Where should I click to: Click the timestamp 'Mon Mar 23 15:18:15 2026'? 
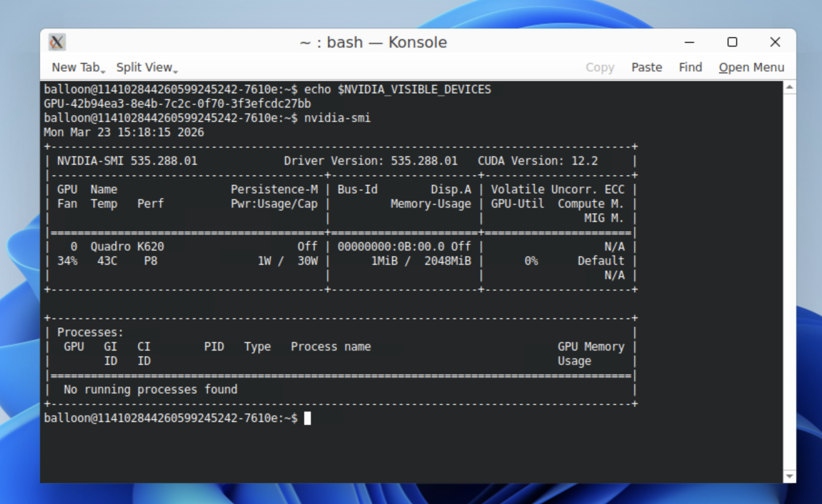click(124, 132)
